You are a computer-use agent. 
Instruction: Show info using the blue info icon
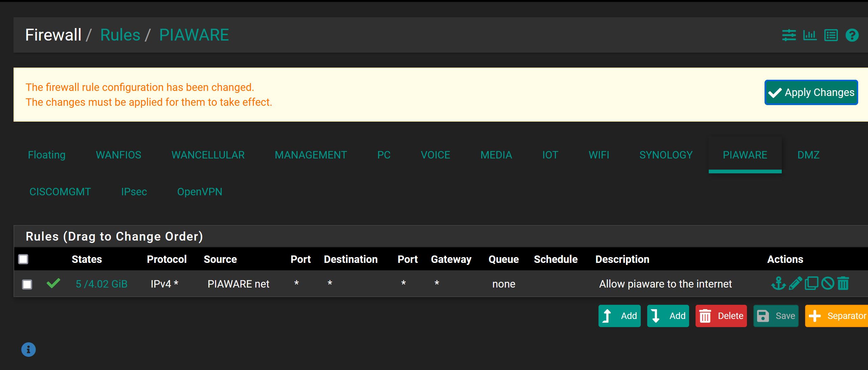[28, 350]
